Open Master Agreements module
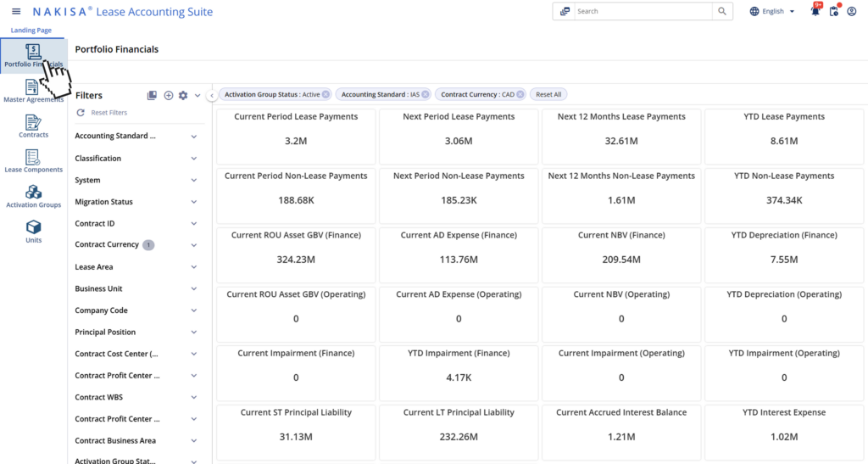The image size is (868, 464). [33, 91]
